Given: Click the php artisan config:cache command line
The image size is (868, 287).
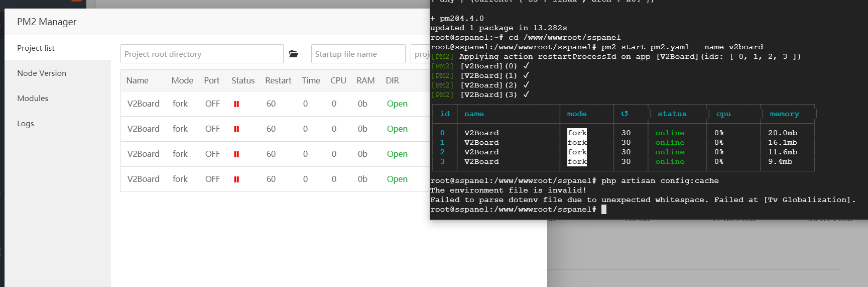Looking at the screenshot, I should 574,180.
